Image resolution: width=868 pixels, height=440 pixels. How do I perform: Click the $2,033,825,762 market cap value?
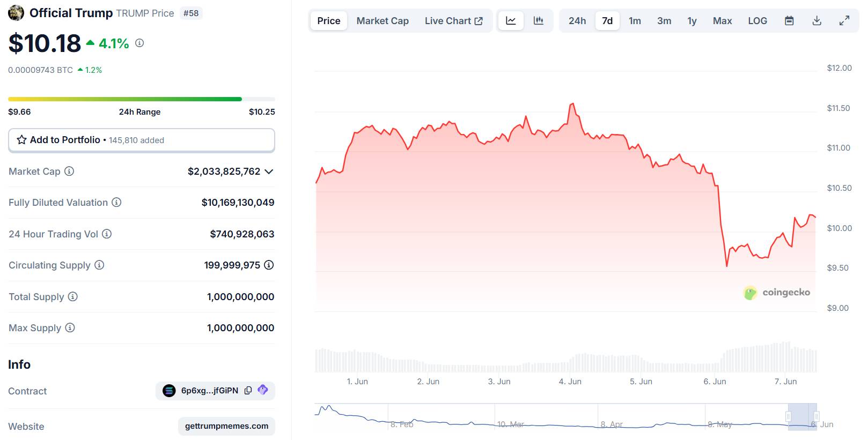[224, 171]
